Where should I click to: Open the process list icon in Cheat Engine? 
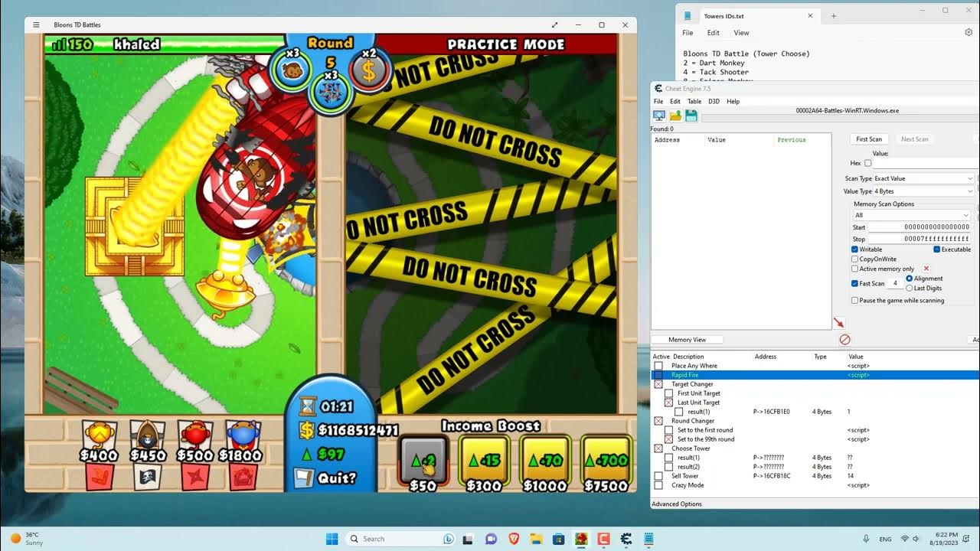click(x=658, y=116)
